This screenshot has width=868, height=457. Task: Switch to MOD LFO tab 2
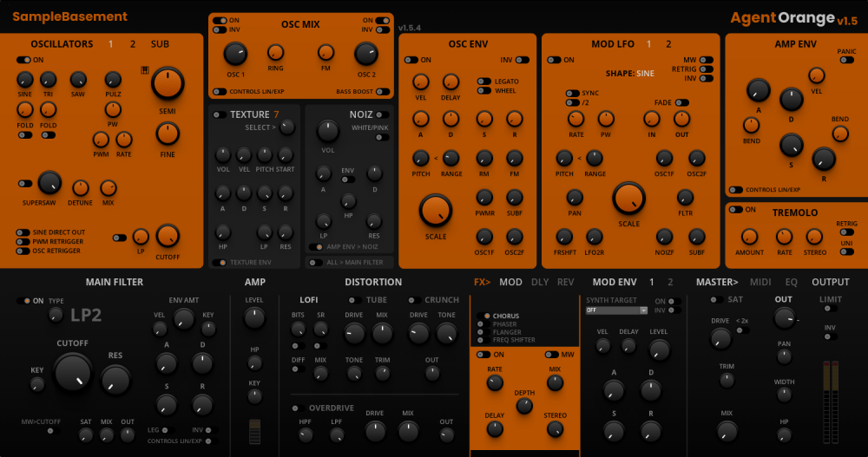[x=668, y=43]
